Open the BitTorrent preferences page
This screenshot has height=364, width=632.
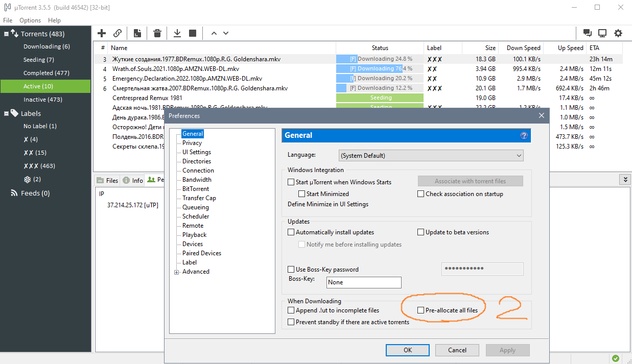click(196, 189)
